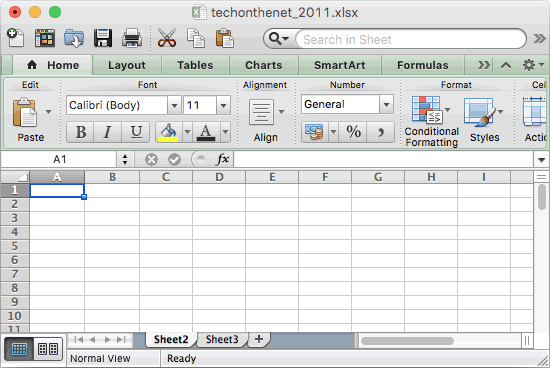Select cell A1 in the grid
This screenshot has height=368, width=550.
(57, 190)
